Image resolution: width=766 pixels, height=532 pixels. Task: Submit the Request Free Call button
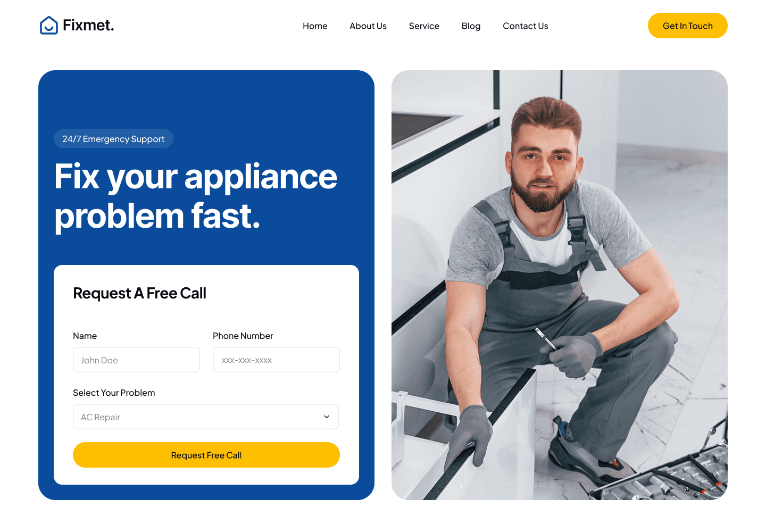[x=206, y=455]
